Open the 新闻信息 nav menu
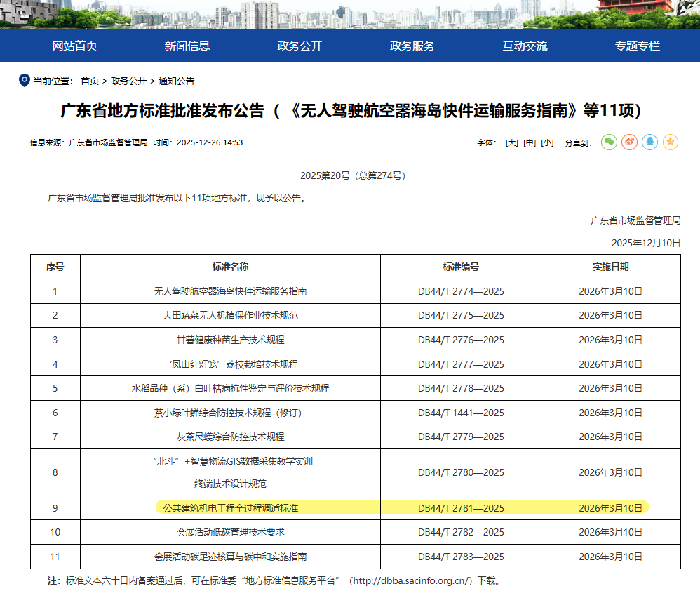The width and height of the screenshot is (700, 605). [187, 46]
